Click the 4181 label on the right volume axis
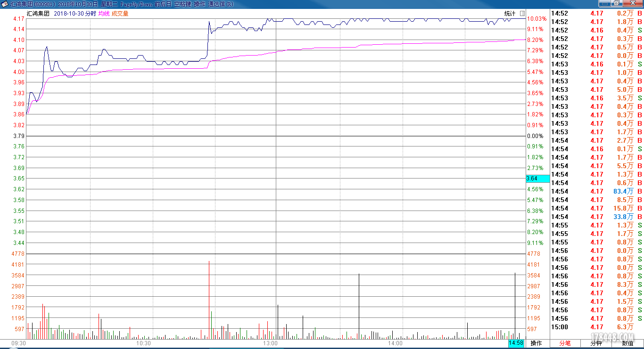This screenshot has height=349, width=644. (x=534, y=265)
